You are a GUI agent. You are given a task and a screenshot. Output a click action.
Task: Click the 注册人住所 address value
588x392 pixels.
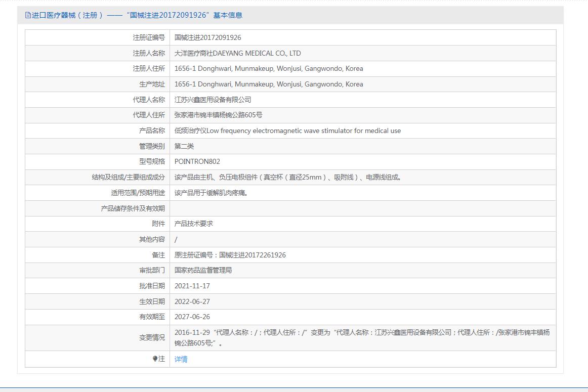pos(268,69)
